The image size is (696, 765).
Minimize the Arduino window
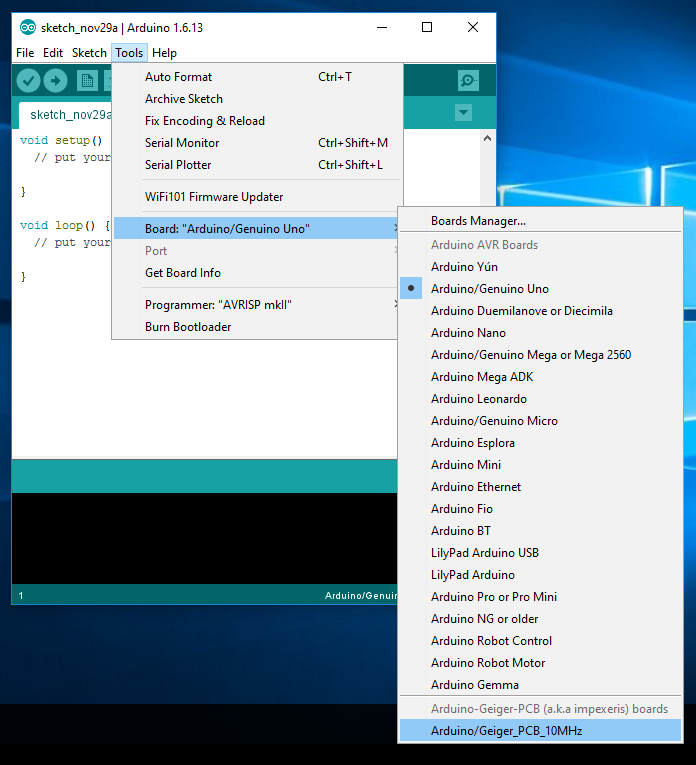point(382,27)
